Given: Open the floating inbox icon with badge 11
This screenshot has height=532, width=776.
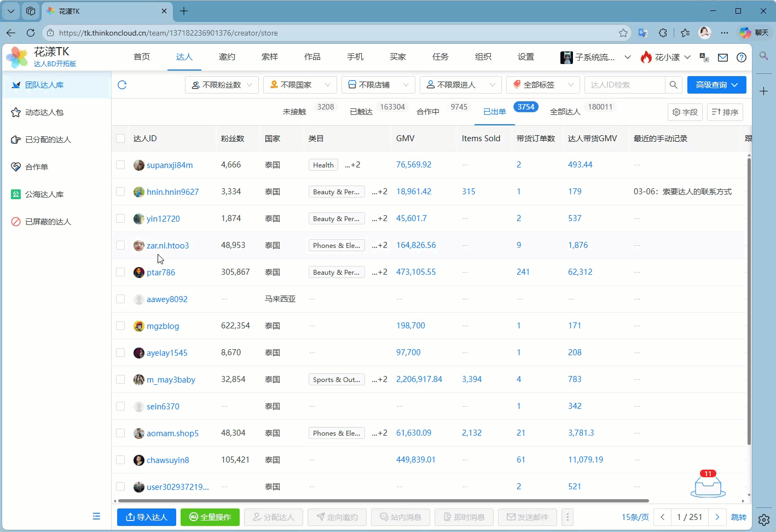Looking at the screenshot, I should click(x=708, y=485).
